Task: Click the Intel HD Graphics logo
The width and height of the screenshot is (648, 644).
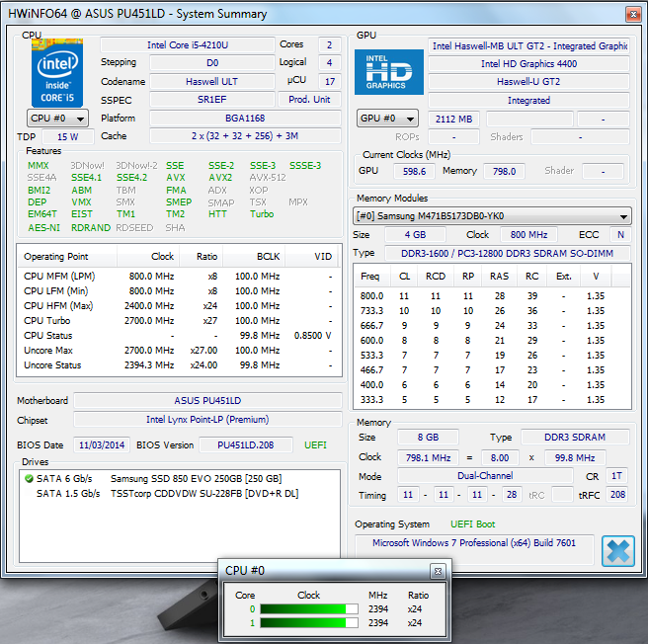Action: pos(389,72)
